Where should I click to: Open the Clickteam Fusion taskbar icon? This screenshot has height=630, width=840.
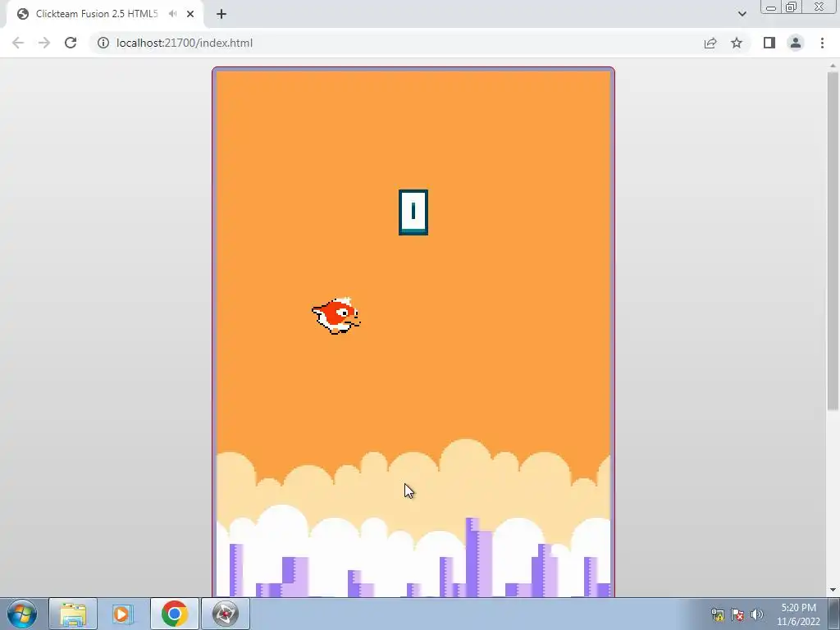(x=226, y=614)
